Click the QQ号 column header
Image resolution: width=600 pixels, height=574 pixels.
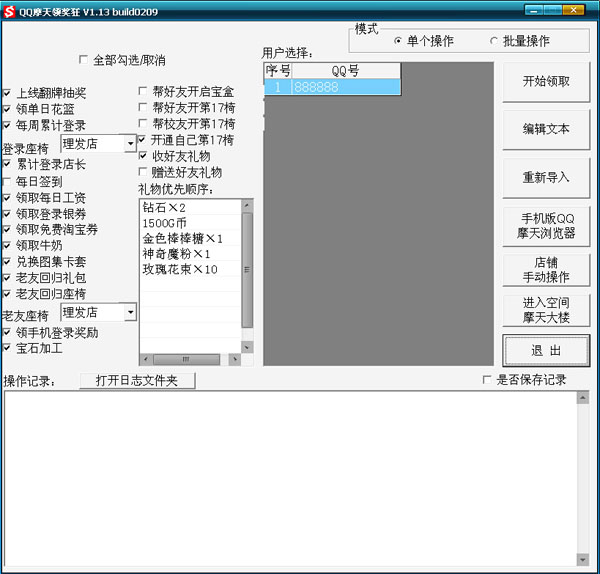(346, 71)
